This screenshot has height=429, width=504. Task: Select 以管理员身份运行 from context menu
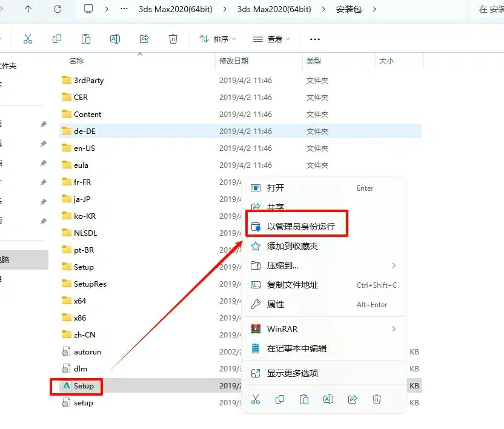300,227
